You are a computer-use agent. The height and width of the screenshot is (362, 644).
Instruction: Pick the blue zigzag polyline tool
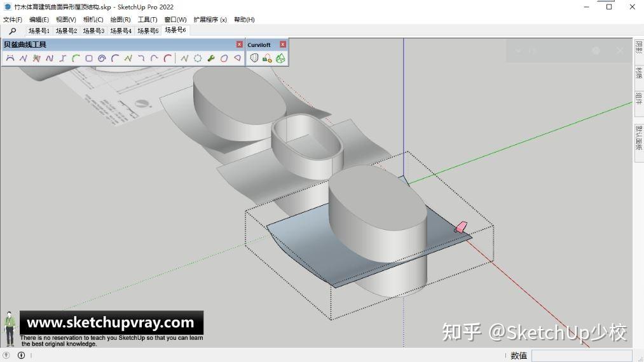[24, 58]
